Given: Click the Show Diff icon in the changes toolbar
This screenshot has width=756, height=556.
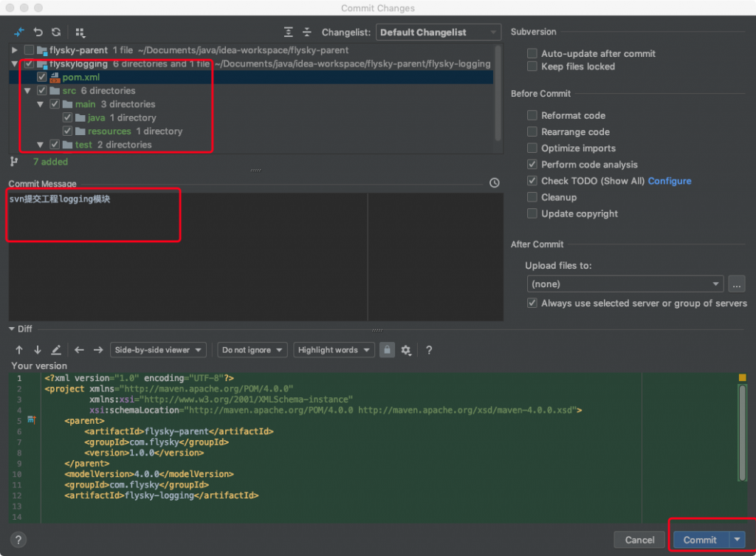Looking at the screenshot, I should [18, 32].
